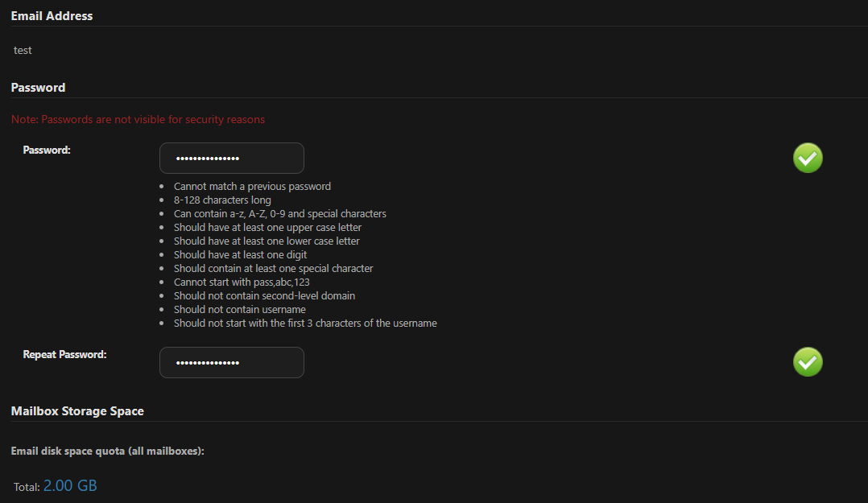This screenshot has width=868, height=503.
Task: Click the "at least one digit" rule
Action: click(x=240, y=254)
